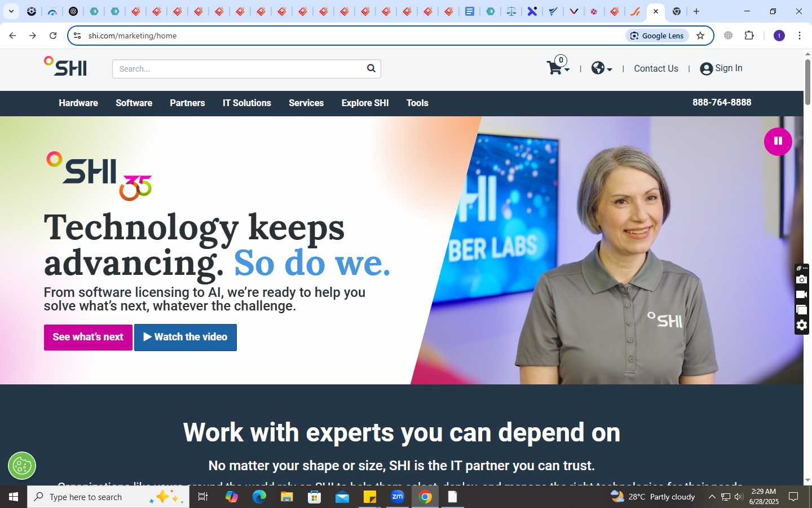
Task: Open File Explorer from taskbar
Action: pyautogui.click(x=287, y=497)
